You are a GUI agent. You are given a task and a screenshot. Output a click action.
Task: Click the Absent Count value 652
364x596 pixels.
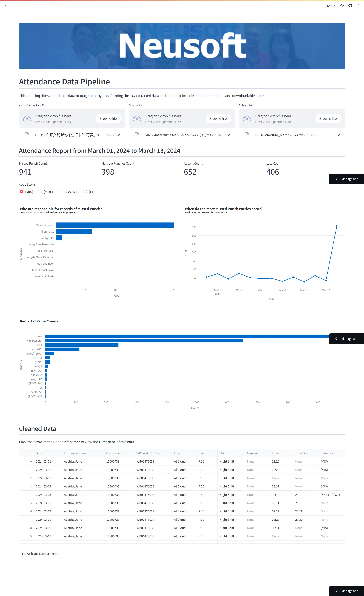(190, 172)
